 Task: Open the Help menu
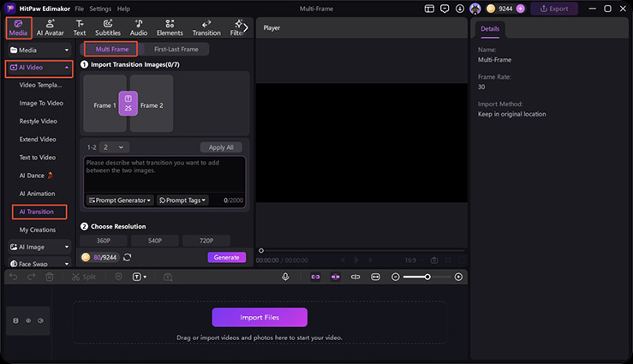coord(123,9)
